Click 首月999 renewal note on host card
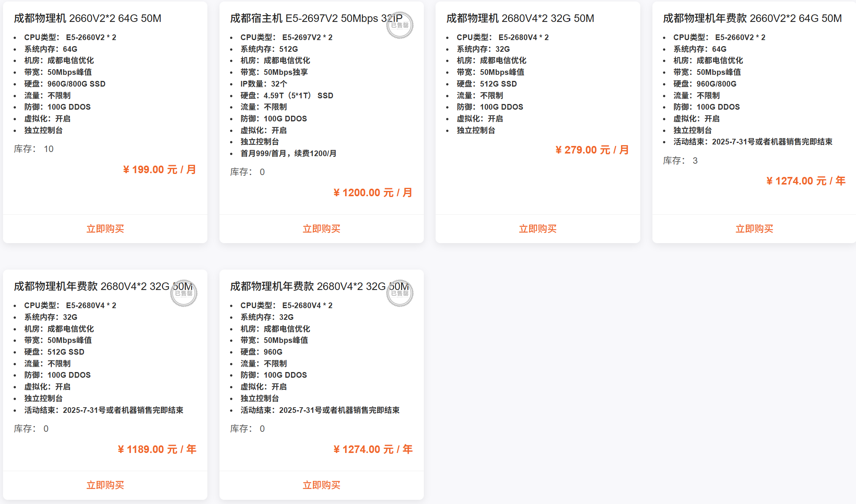 point(288,154)
